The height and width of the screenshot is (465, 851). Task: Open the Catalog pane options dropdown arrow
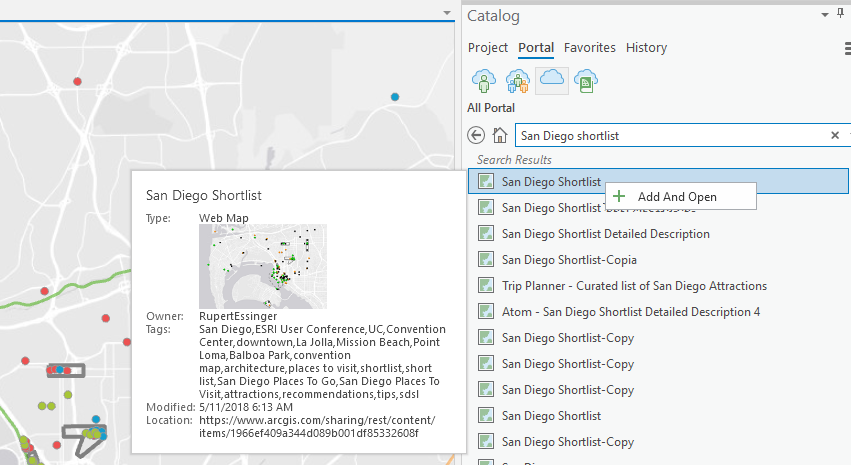[x=825, y=15]
